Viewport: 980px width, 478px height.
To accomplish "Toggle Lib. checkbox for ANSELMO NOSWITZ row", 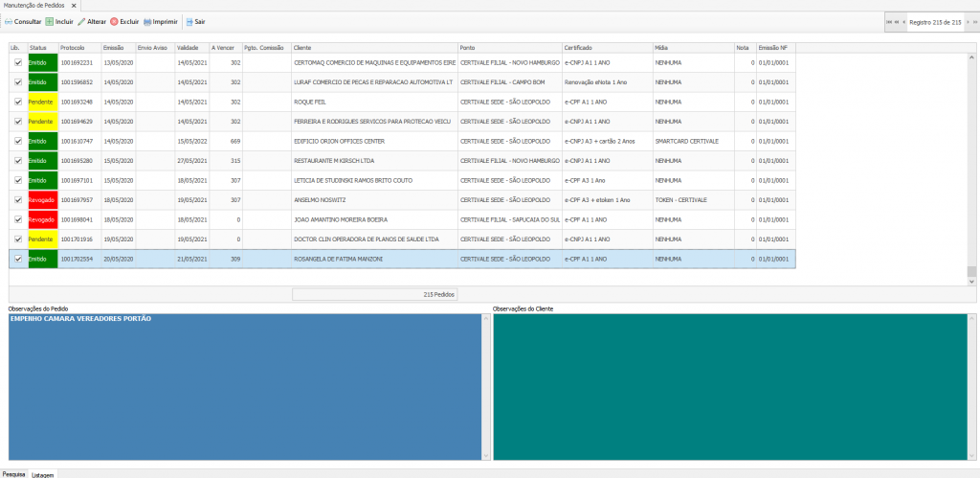I will [18, 199].
